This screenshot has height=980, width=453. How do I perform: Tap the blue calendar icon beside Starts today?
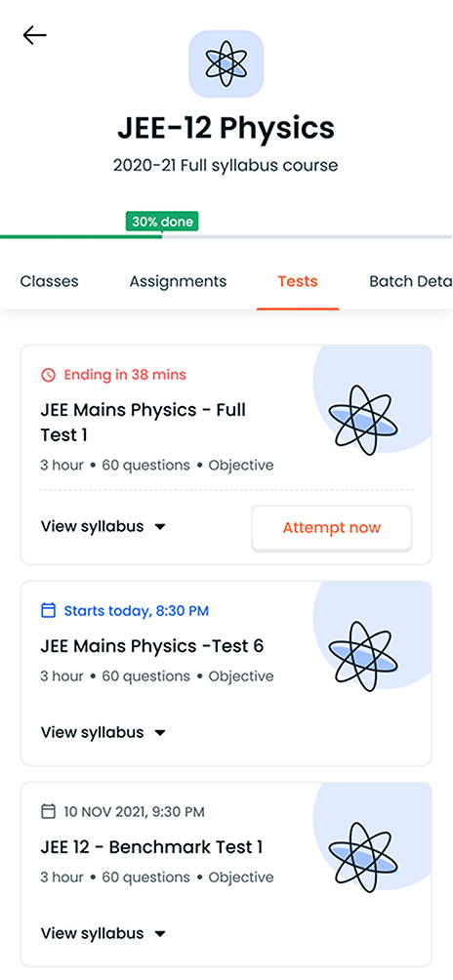click(x=48, y=611)
